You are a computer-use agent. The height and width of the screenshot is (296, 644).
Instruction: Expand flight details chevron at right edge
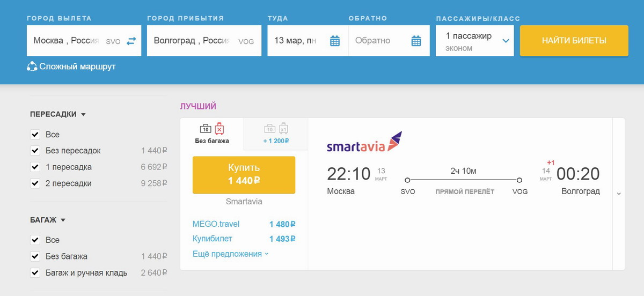[x=619, y=194]
